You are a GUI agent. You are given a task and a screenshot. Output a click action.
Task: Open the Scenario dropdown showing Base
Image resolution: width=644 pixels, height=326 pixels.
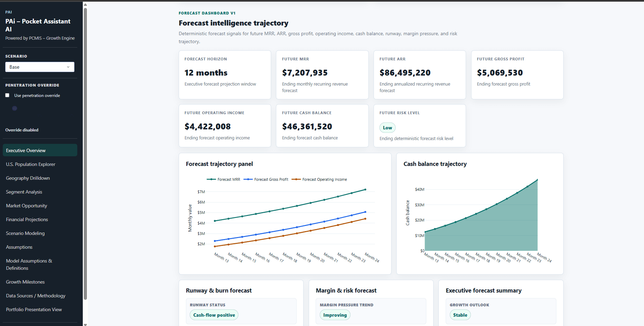click(40, 67)
